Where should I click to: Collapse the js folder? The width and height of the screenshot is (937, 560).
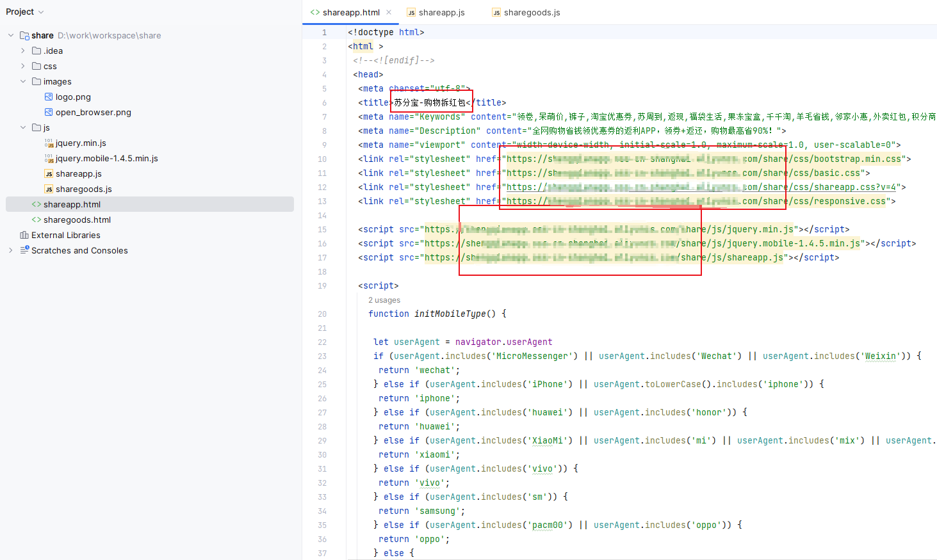23,127
